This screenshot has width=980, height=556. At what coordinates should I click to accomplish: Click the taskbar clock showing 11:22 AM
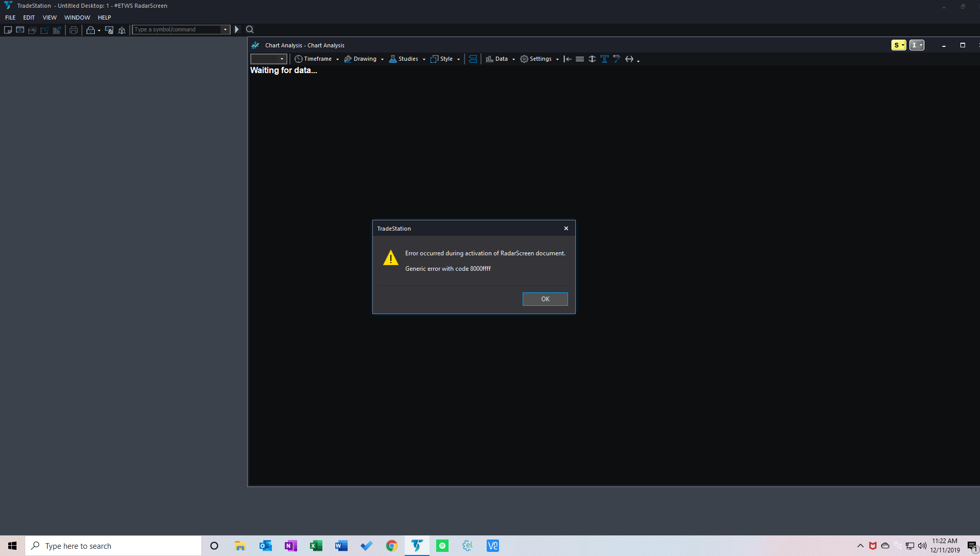pos(945,546)
